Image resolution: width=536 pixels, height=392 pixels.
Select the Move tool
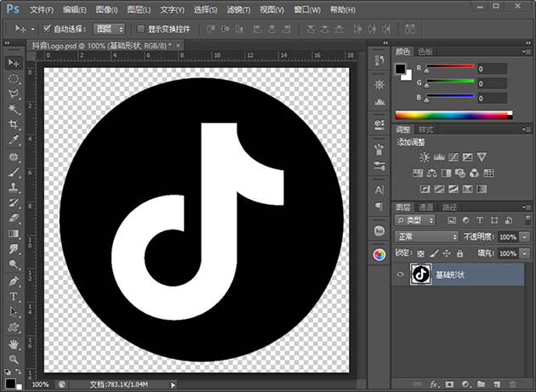14,63
